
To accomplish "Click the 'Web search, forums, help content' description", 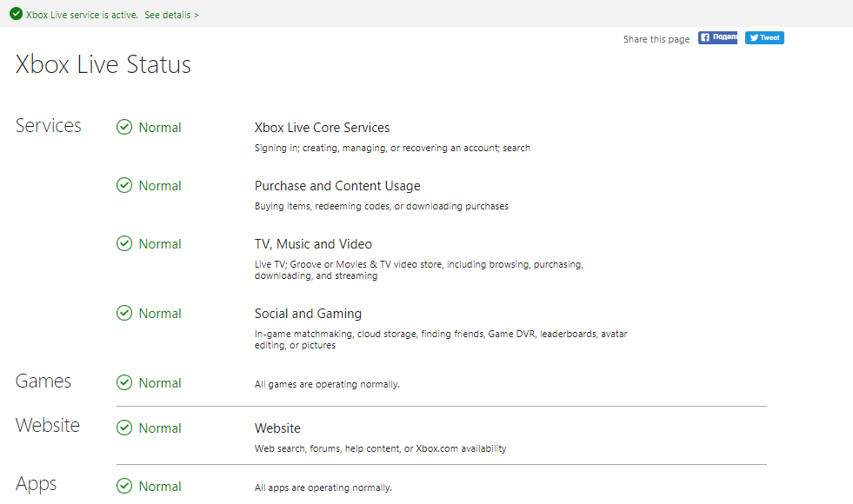I will [380, 448].
